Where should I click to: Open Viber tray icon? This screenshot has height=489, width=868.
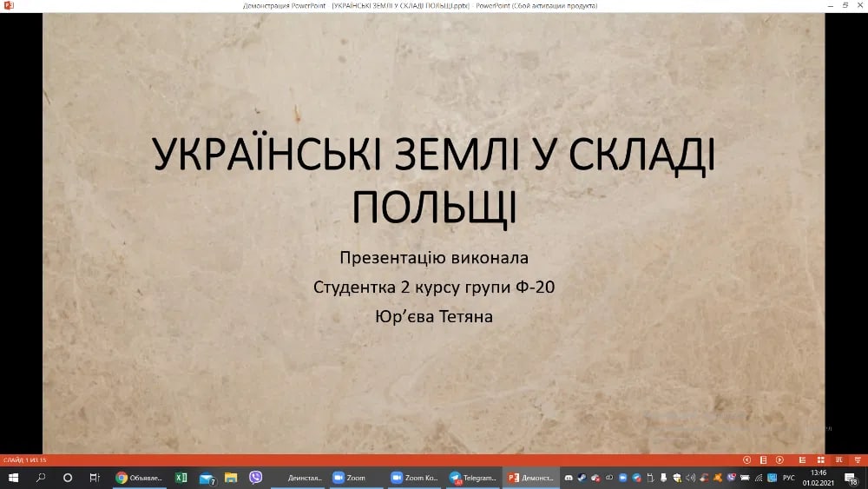pyautogui.click(x=731, y=477)
